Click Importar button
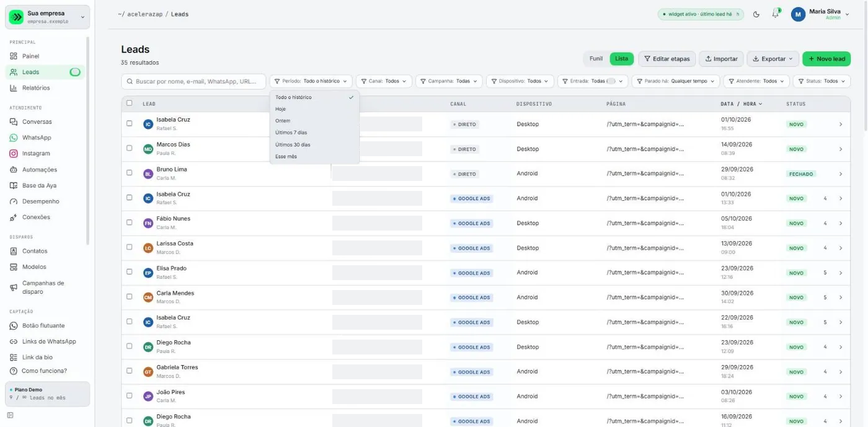 [722, 59]
